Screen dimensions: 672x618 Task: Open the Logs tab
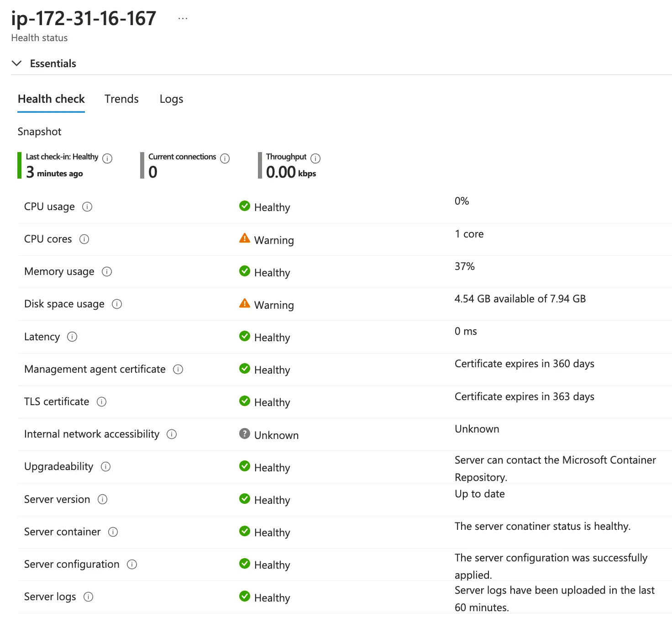point(171,99)
